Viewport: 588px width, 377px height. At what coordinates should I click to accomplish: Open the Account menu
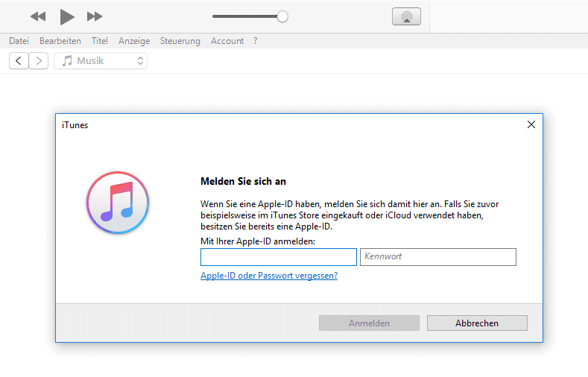tap(227, 41)
